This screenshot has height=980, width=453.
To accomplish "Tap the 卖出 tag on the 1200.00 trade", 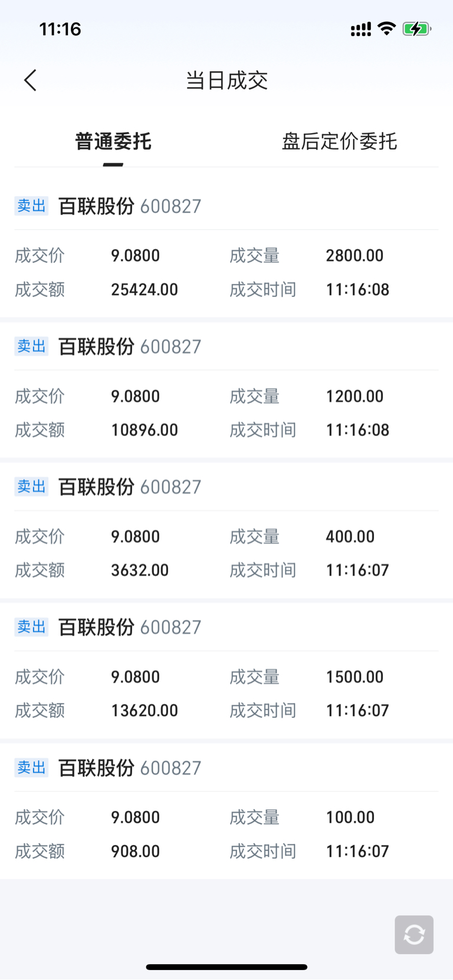I will pyautogui.click(x=31, y=346).
